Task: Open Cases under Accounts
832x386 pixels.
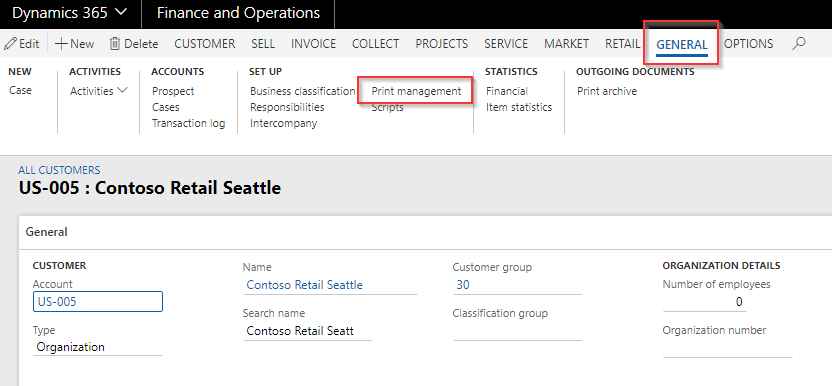Action: click(x=166, y=107)
